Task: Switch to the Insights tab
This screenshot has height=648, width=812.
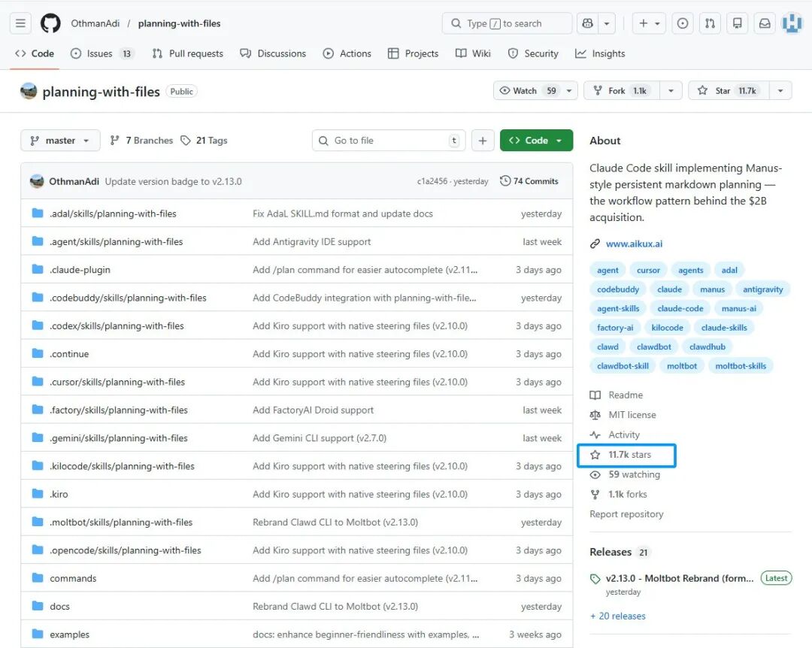Action: [600, 53]
